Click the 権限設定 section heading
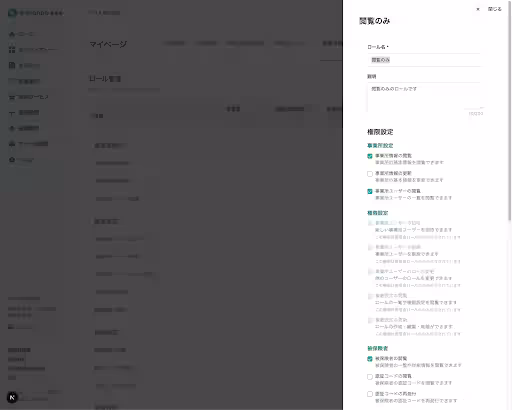512x410 pixels. (380, 132)
